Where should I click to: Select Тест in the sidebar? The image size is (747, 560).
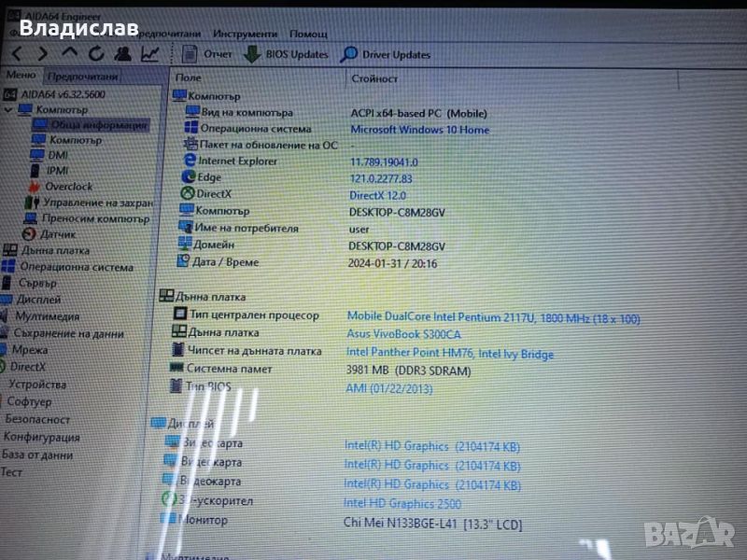(x=11, y=472)
